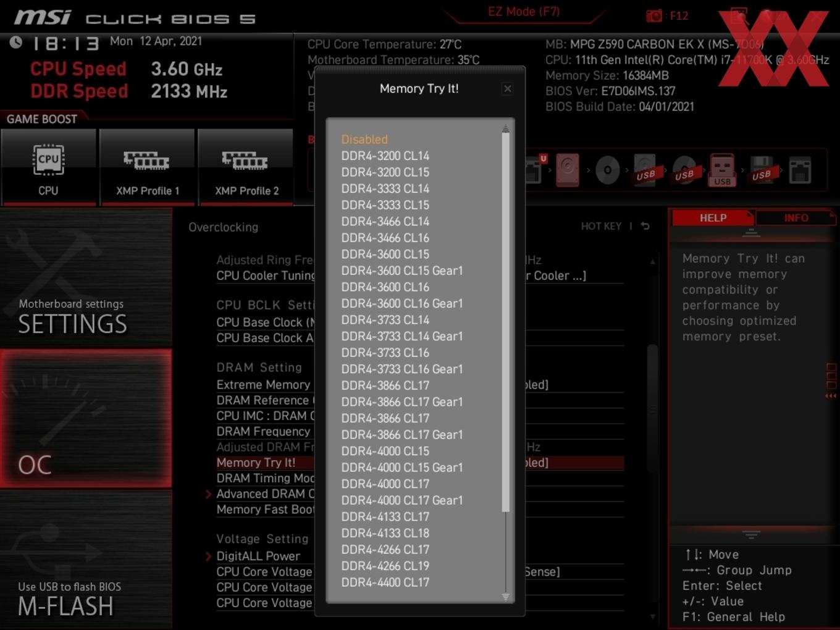Image resolution: width=840 pixels, height=630 pixels.
Task: Select DDR4-4000 CL15 Gear1 preset
Action: click(402, 468)
